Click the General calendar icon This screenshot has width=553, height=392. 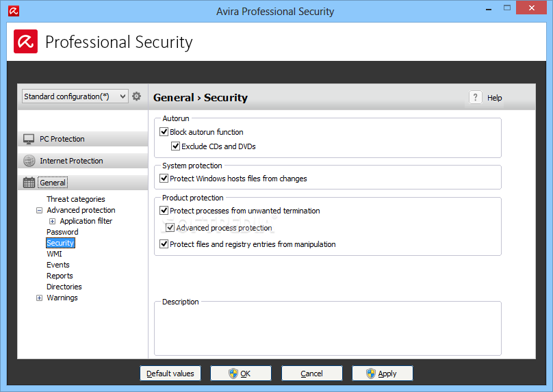(x=29, y=183)
